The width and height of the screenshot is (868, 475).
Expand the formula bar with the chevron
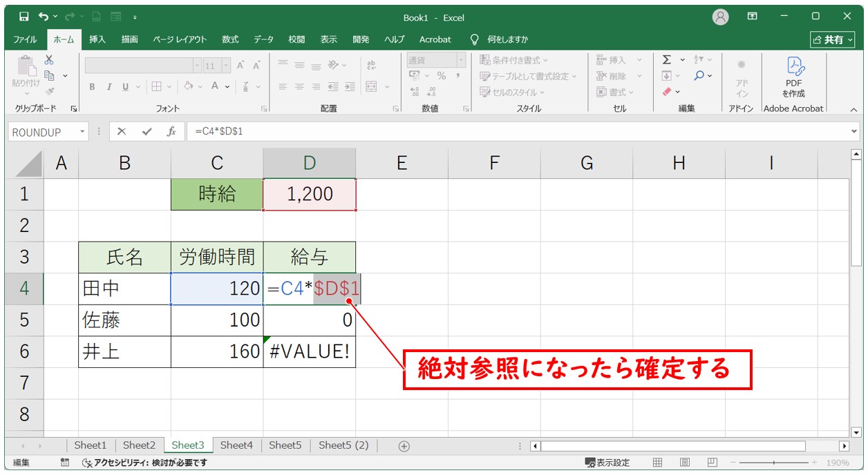pyautogui.click(x=855, y=131)
